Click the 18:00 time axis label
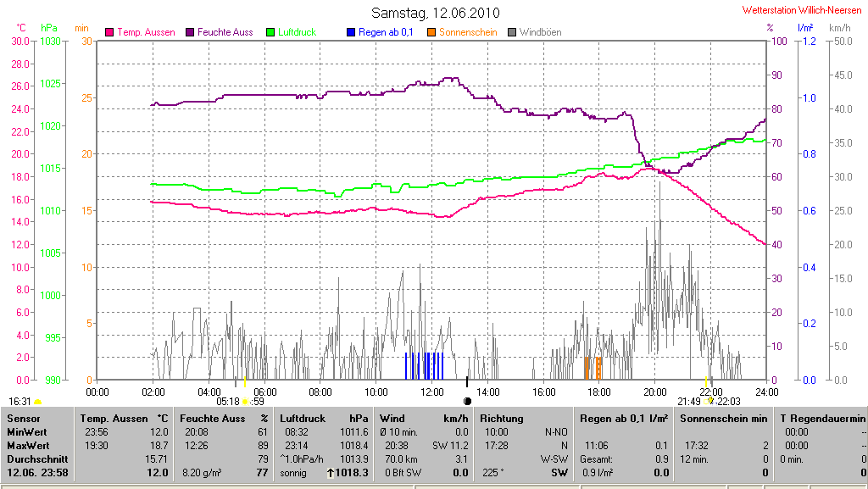868x489 pixels. point(599,392)
